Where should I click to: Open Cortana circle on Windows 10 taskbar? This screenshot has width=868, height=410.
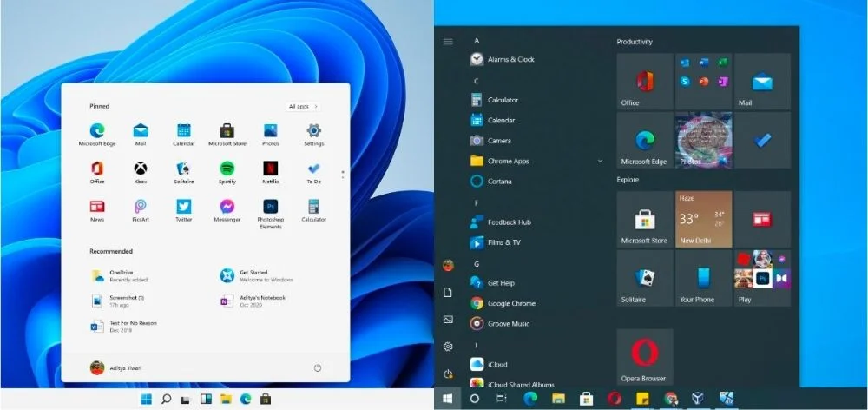pos(475,399)
